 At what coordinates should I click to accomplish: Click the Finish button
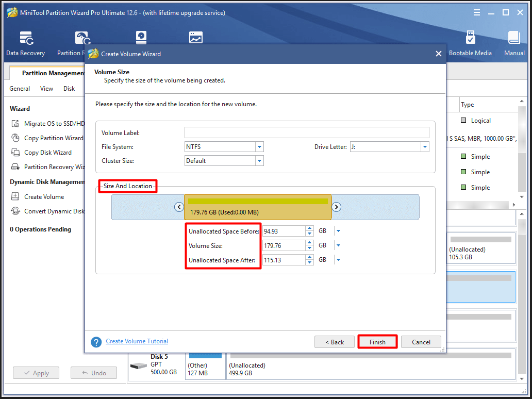[x=377, y=342]
